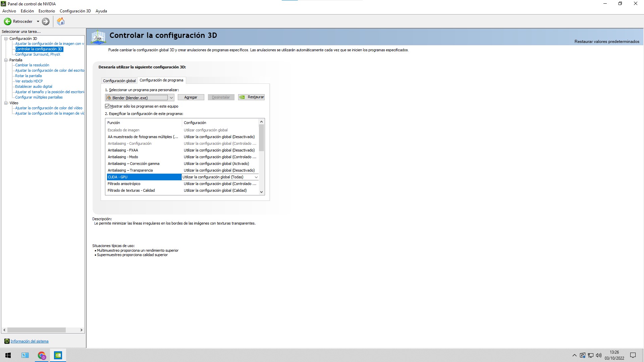Viewport: 644px width, 362px height.
Task: Click the volume speaker tray icon
Action: (x=599, y=355)
